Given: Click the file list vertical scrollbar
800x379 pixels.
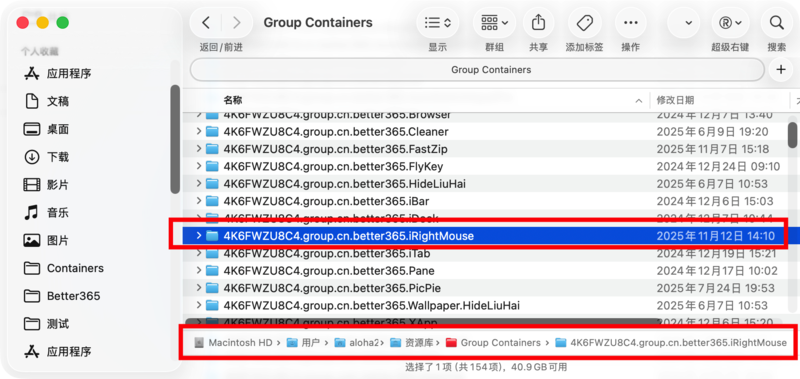Looking at the screenshot, I should coord(792,135).
